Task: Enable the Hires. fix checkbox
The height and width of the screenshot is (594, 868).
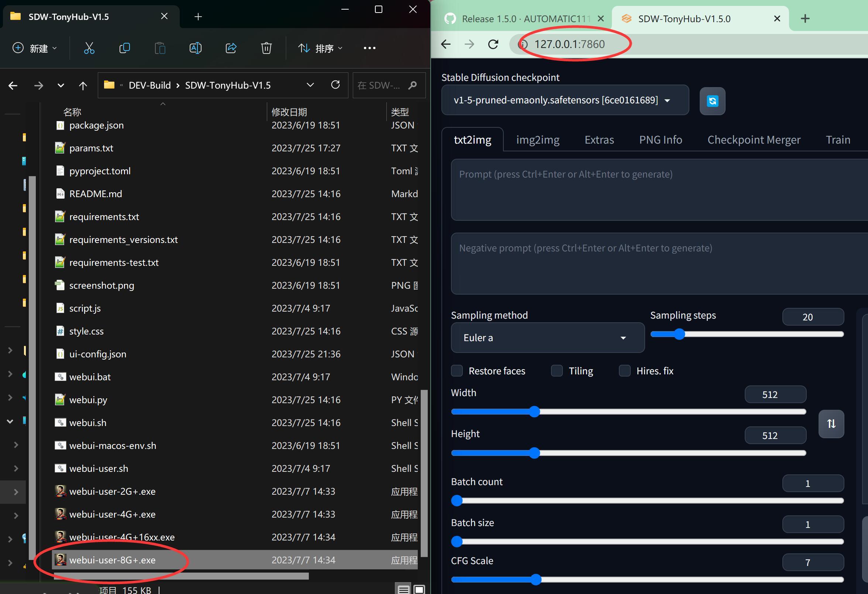Action: 624,371
